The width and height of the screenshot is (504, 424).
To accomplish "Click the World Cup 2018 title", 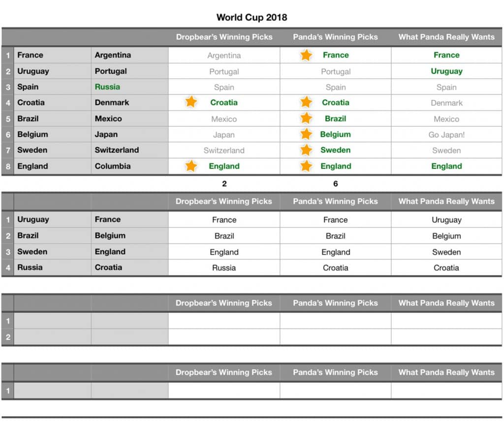I will tap(252, 18).
